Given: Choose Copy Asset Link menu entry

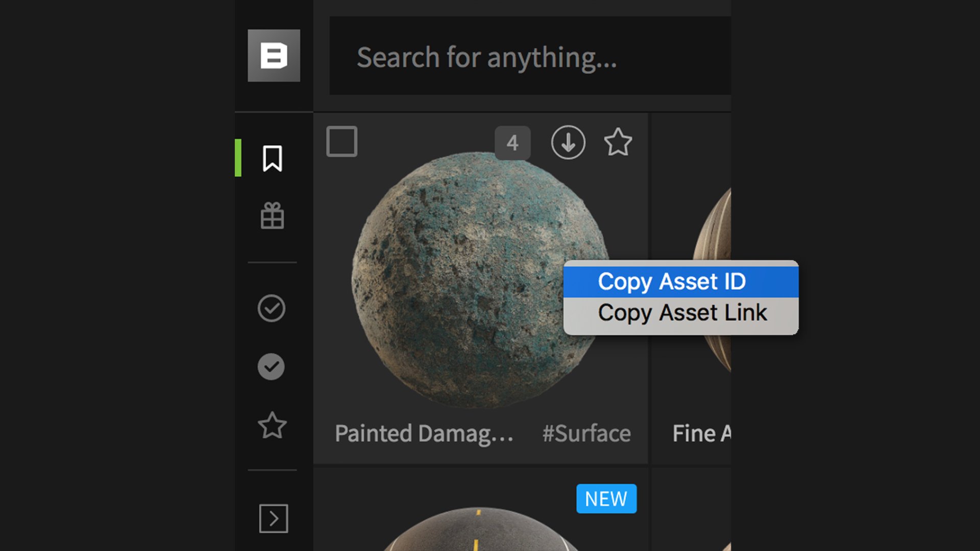Looking at the screenshot, I should [681, 313].
